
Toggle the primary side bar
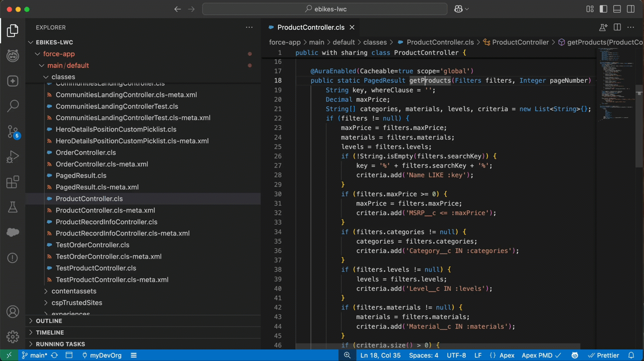pos(603,9)
